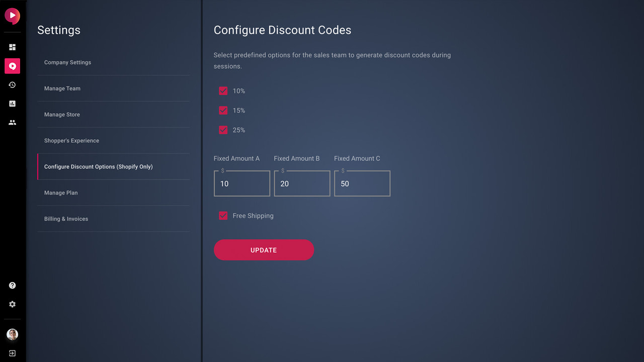Open the app's main logo menu
Screen dimensions: 644x362
(12, 16)
